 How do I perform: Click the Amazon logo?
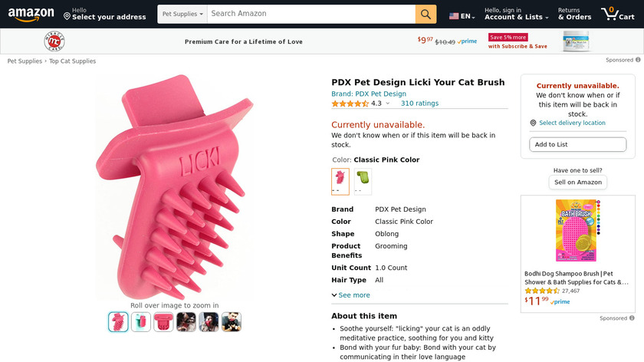pos(31,14)
